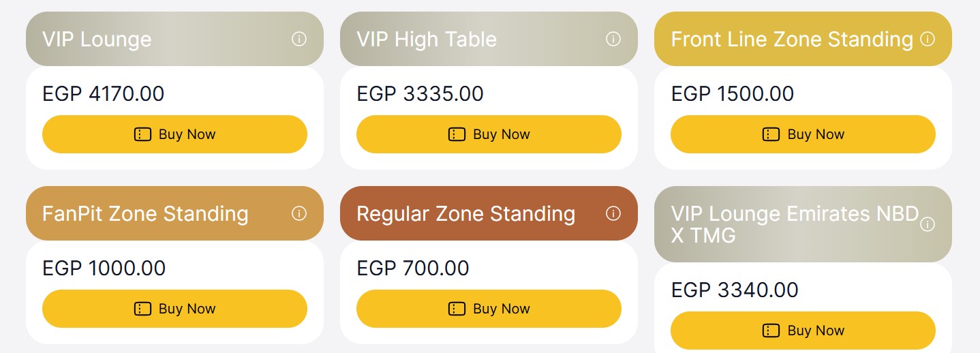
Task: Click VIP Lounge Emirates NBD X TMG title
Action: [795, 224]
